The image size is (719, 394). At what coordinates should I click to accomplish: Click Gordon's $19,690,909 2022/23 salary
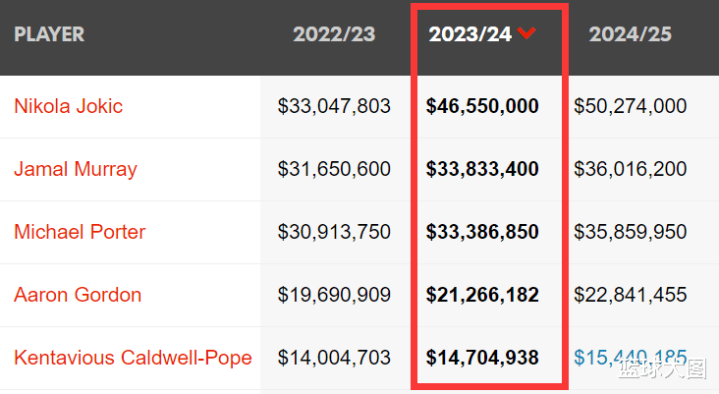click(334, 295)
